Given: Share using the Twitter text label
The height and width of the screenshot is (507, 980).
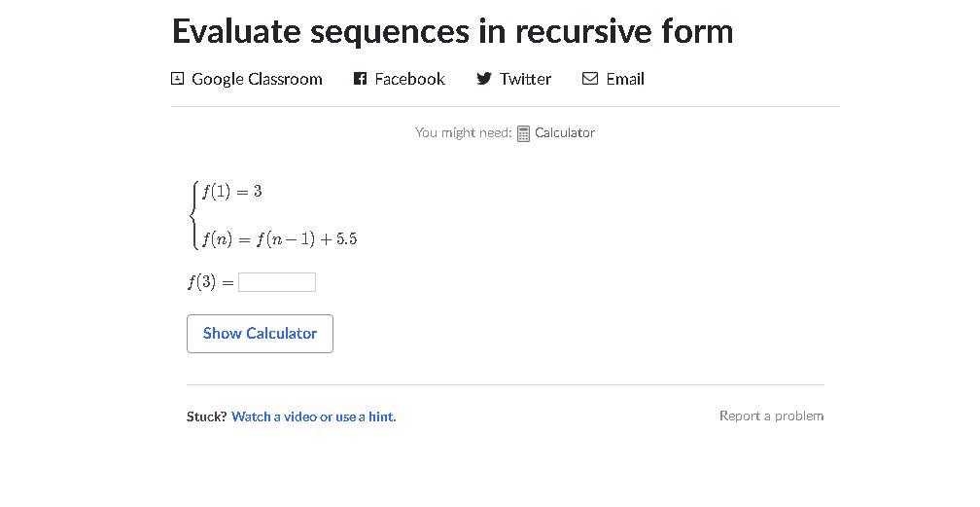Looking at the screenshot, I should click(525, 79).
